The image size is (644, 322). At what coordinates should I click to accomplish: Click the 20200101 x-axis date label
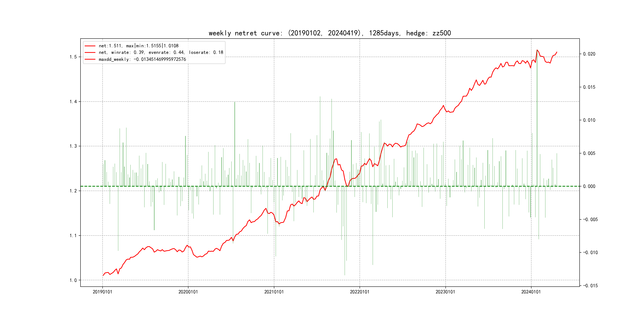(188, 292)
